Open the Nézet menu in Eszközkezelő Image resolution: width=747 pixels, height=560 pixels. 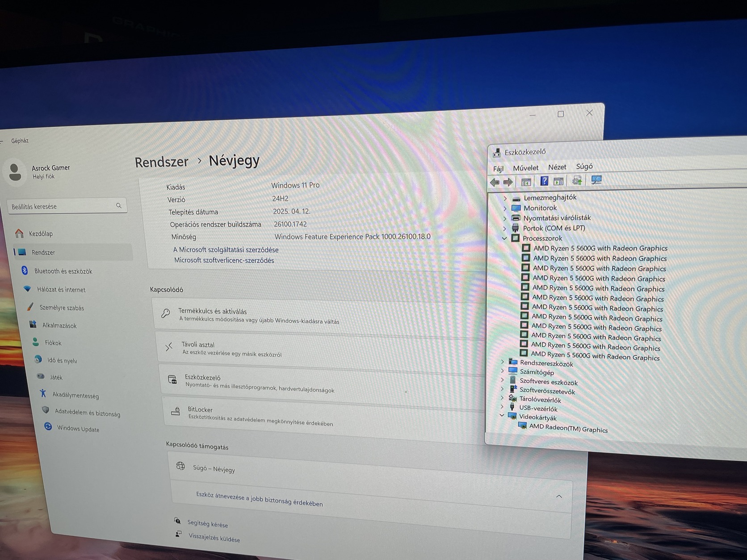point(557,167)
